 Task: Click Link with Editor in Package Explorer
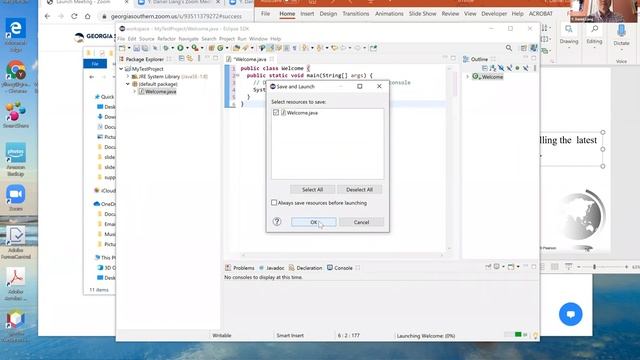coord(189,59)
